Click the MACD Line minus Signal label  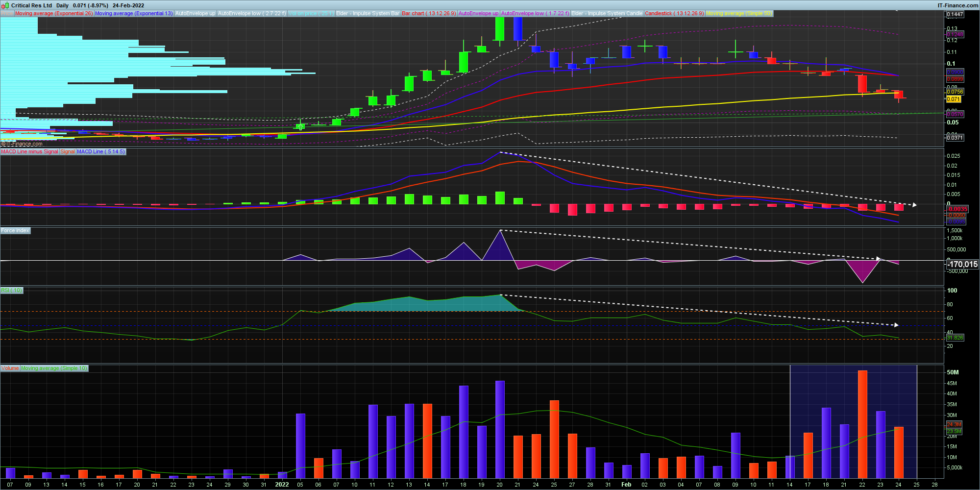(29, 151)
